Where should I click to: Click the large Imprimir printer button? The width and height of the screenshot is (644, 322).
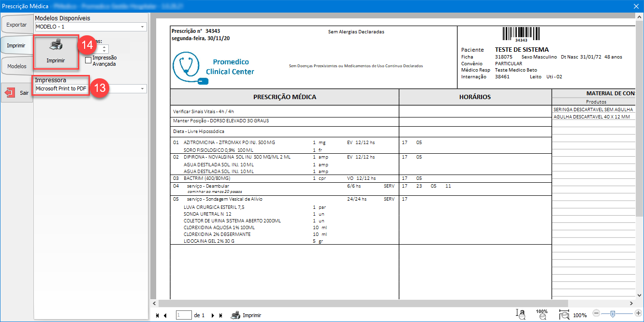pyautogui.click(x=56, y=52)
